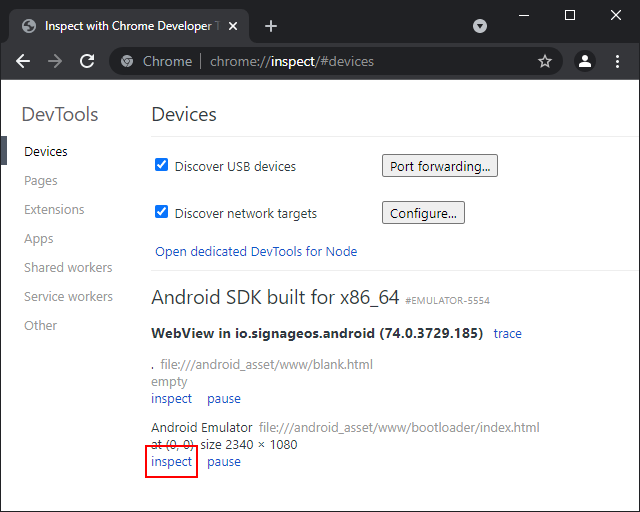
Task: Pause the Android Emulator bootloader page
Action: pyautogui.click(x=224, y=462)
